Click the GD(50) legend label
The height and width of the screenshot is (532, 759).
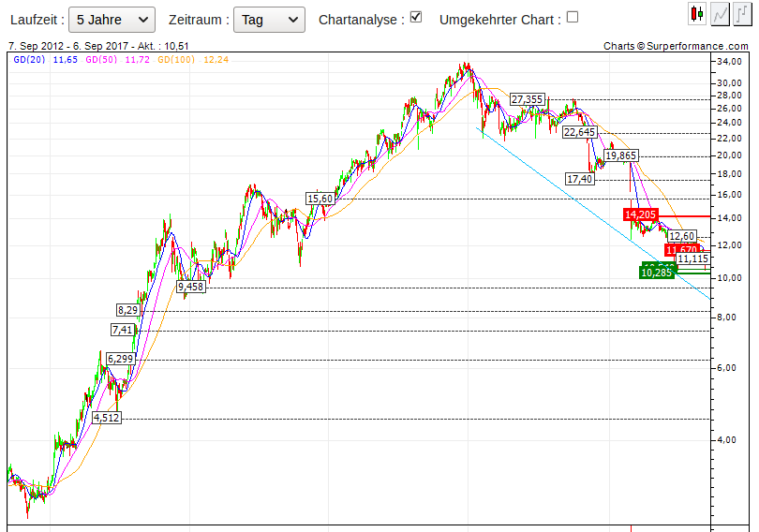pyautogui.click(x=101, y=60)
